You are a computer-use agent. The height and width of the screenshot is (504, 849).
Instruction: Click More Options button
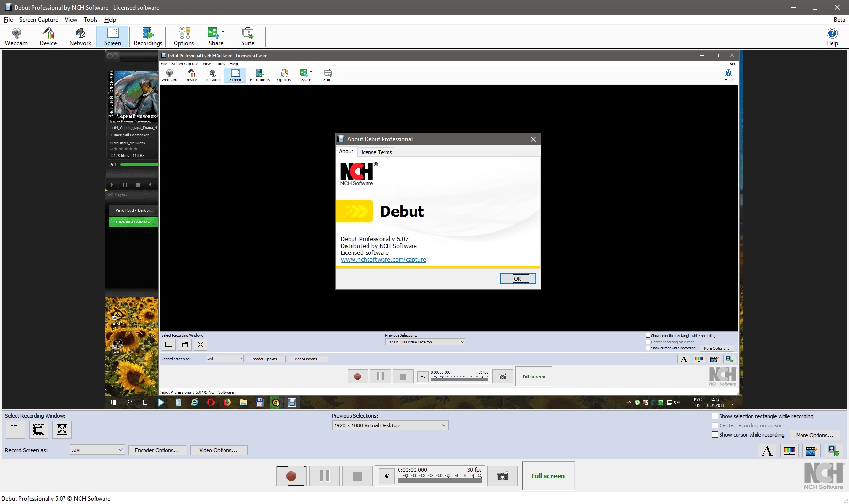[x=815, y=435]
